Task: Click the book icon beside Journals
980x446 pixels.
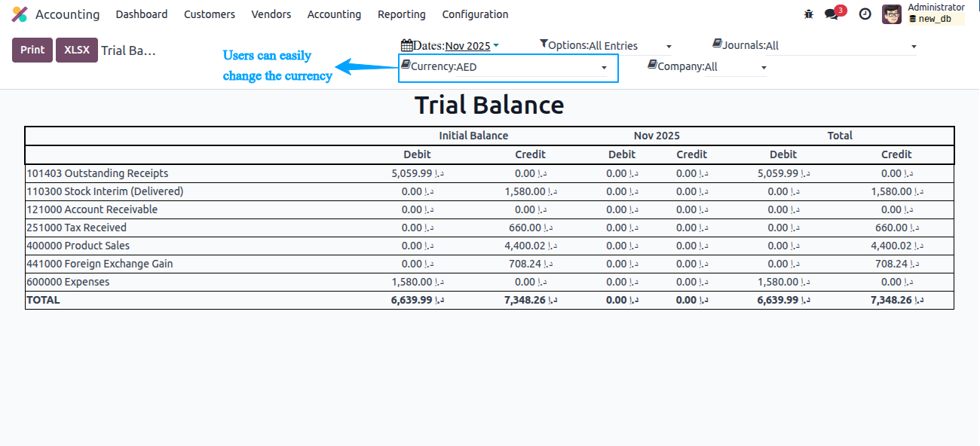Action: coord(717,44)
